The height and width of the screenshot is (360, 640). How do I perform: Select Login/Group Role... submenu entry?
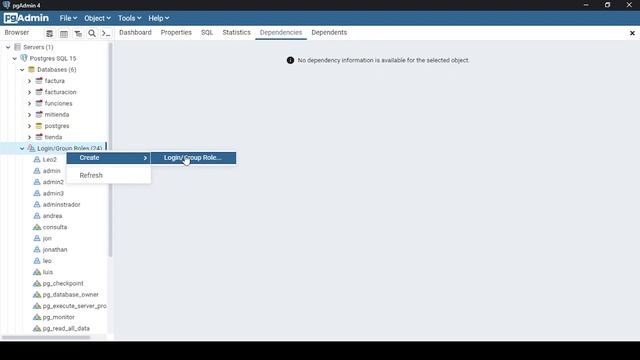pos(193,158)
